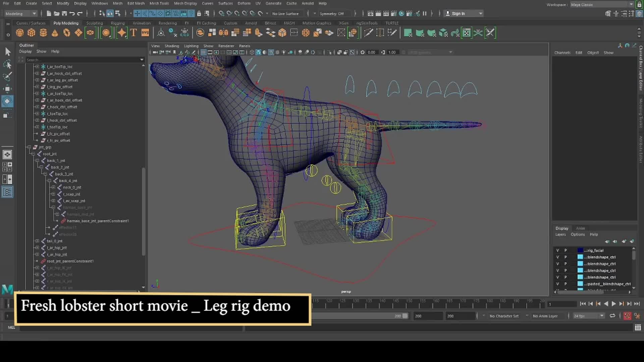The image size is (644, 362).
Task: Hide the rig_facial layer by clicking its V toggle
Action: pos(557,250)
